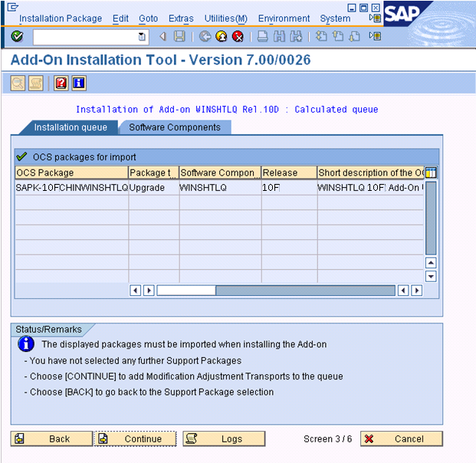476x463 pixels.
Task: Click the red Cancel toolbar icon
Action: (x=238, y=37)
